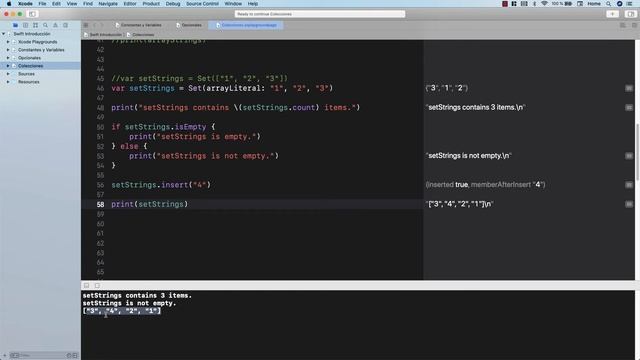Click line number 58 in the gutter
The image size is (640, 360).
(100, 204)
